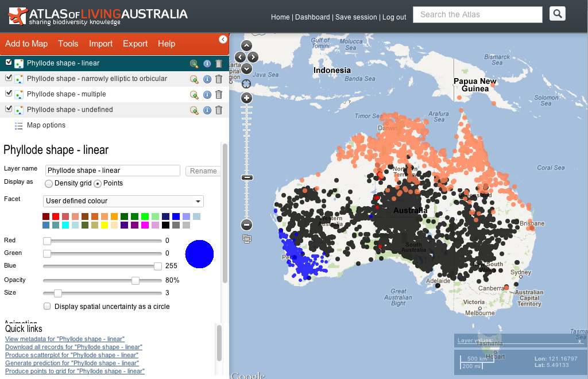
Task: Click the Rename button for the layer name
Action: (x=203, y=171)
